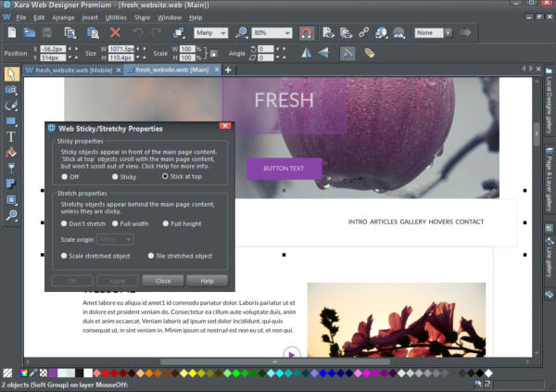Click the Paste icon in toolbar

point(94,32)
